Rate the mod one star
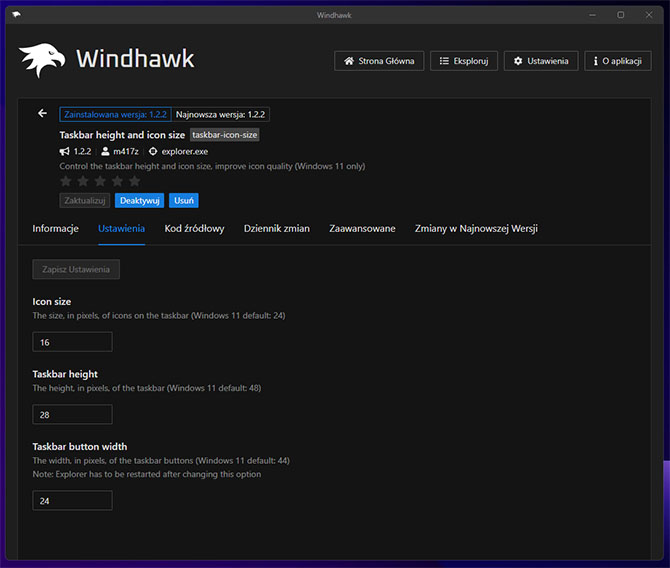The width and height of the screenshot is (670, 568). tap(66, 181)
